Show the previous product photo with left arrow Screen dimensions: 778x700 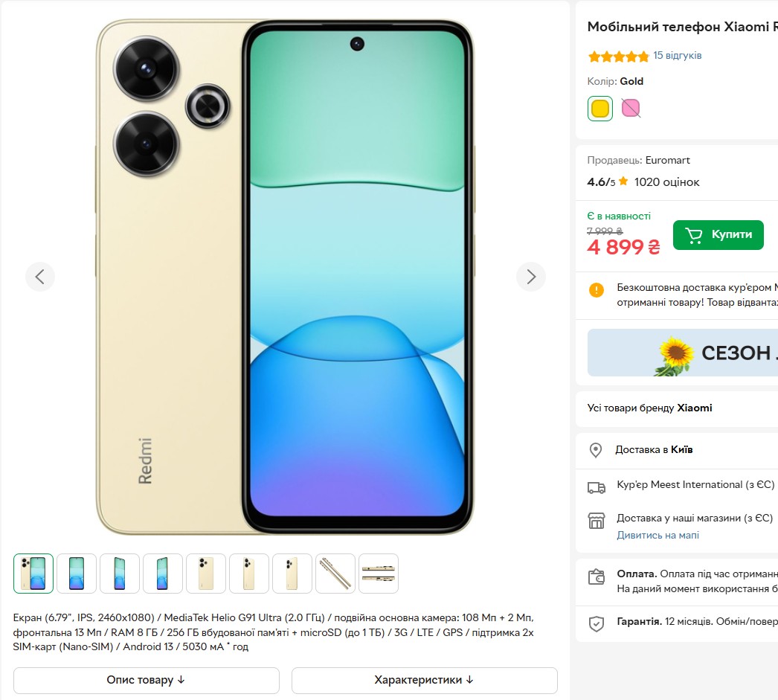[x=40, y=276]
